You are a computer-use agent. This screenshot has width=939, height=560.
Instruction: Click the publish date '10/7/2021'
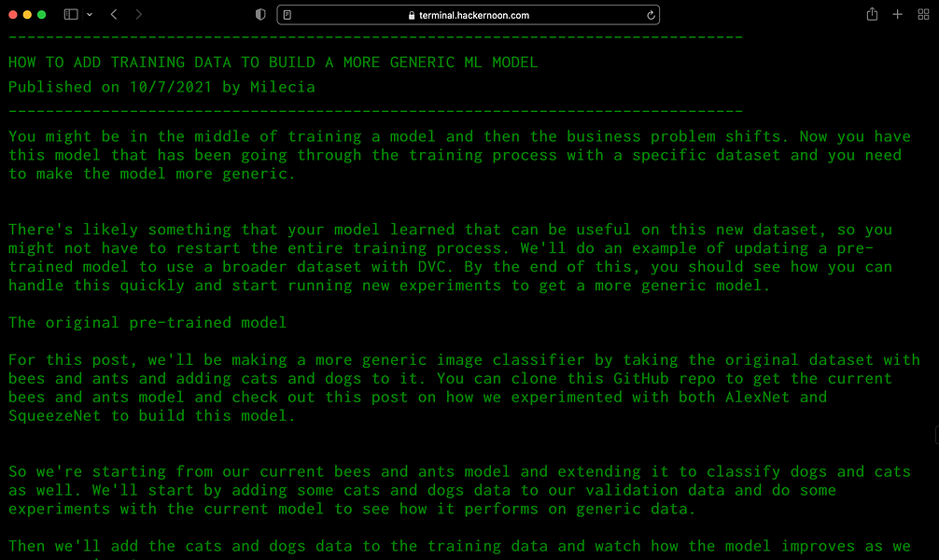click(x=171, y=87)
